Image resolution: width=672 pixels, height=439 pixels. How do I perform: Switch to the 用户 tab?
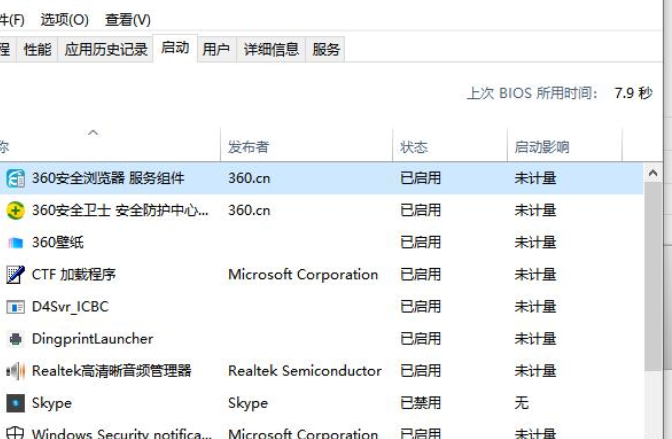tap(216, 49)
